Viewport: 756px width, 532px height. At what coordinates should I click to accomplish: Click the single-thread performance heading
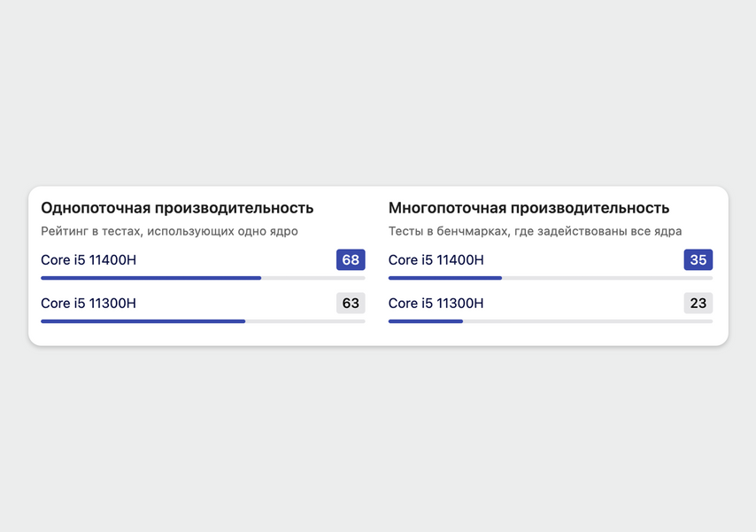[177, 208]
